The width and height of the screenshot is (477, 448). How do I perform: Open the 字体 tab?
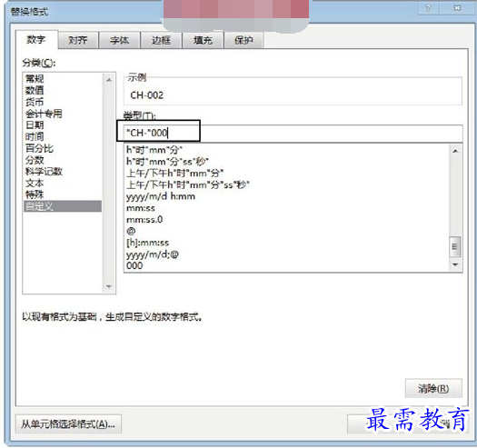click(119, 40)
